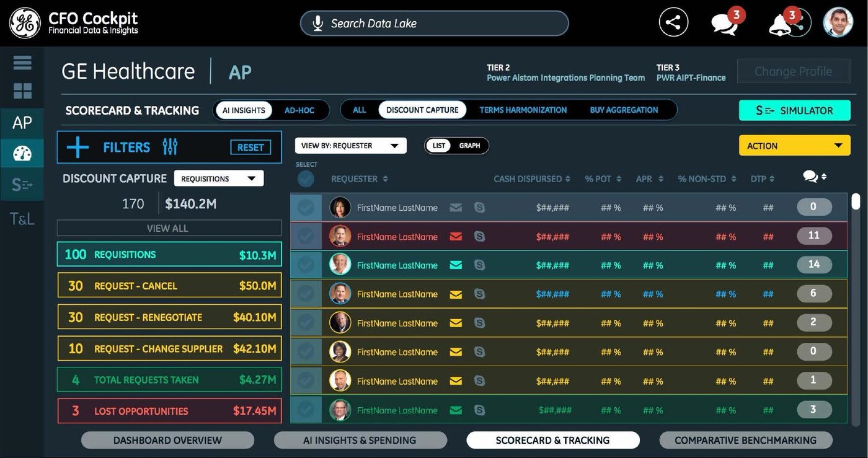Check the checkbox in row with 1 comment
The height and width of the screenshot is (458, 868).
[306, 381]
